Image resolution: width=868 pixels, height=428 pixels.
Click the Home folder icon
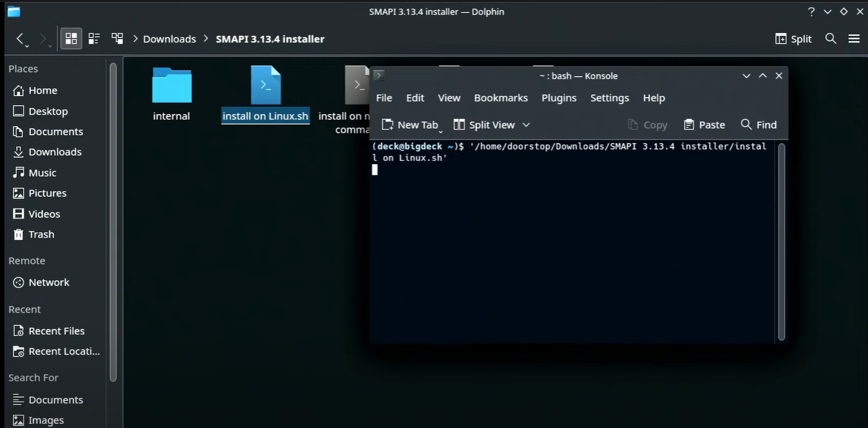tap(18, 91)
